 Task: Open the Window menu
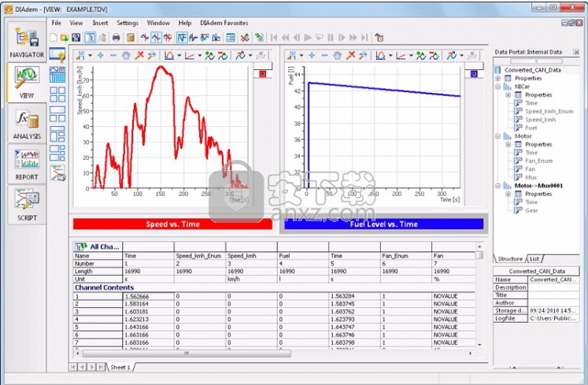coord(158,23)
